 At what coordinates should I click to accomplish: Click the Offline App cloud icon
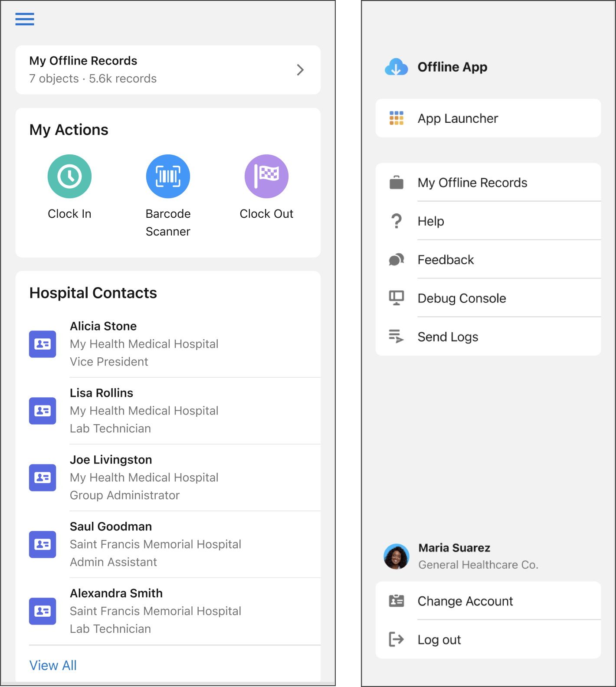pos(396,67)
